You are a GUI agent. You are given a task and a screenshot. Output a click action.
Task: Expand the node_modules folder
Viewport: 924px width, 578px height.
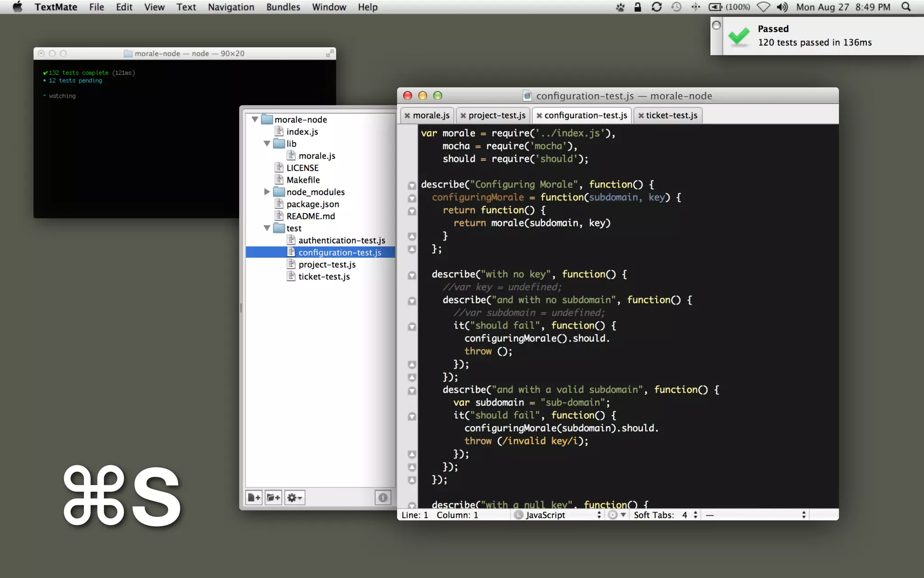click(267, 192)
